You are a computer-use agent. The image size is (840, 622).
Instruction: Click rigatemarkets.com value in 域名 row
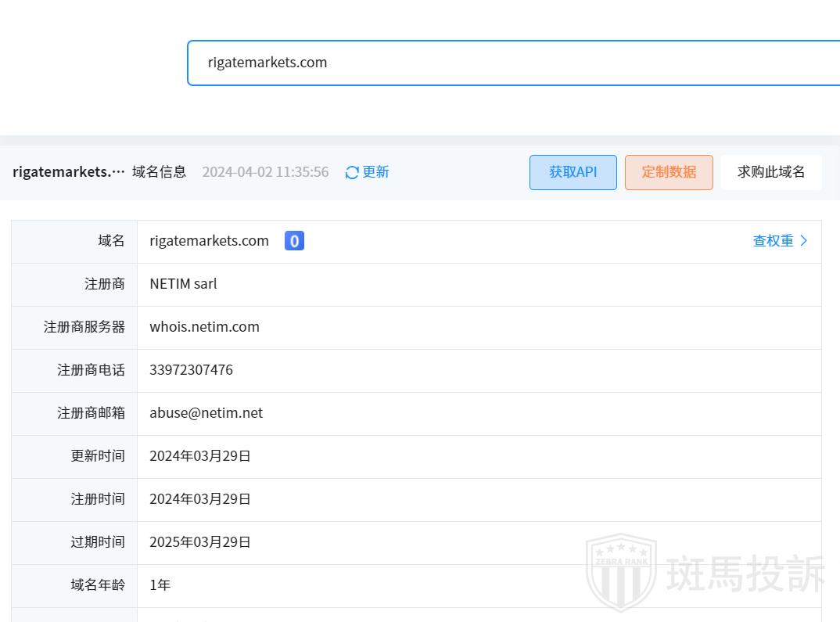pyautogui.click(x=209, y=241)
